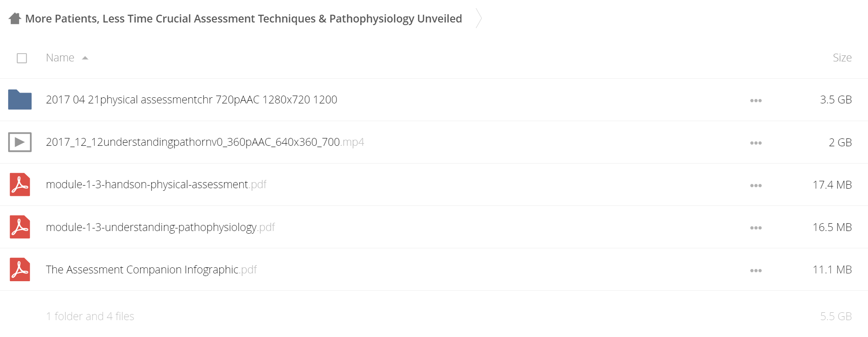Select the More Patients, Less Time breadcrumb
868x337 pixels.
click(243, 19)
